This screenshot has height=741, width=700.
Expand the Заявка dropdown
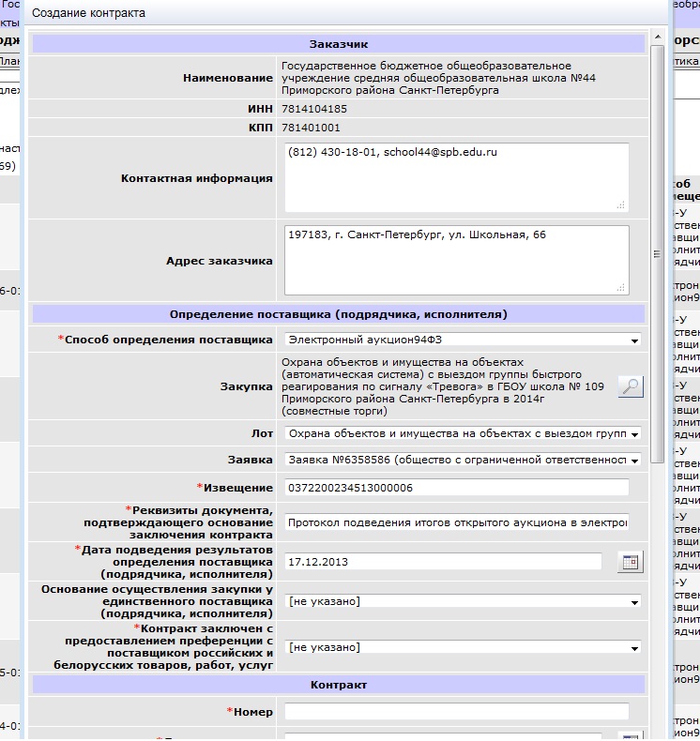[x=463, y=460]
